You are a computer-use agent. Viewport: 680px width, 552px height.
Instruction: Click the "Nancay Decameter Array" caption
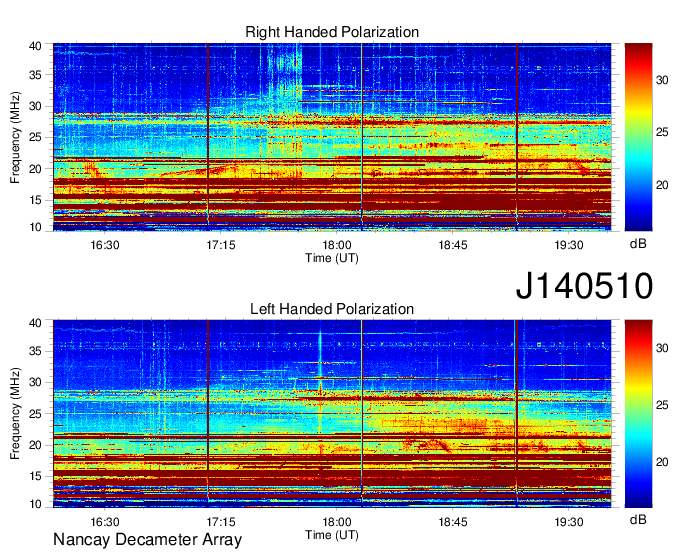click(147, 540)
